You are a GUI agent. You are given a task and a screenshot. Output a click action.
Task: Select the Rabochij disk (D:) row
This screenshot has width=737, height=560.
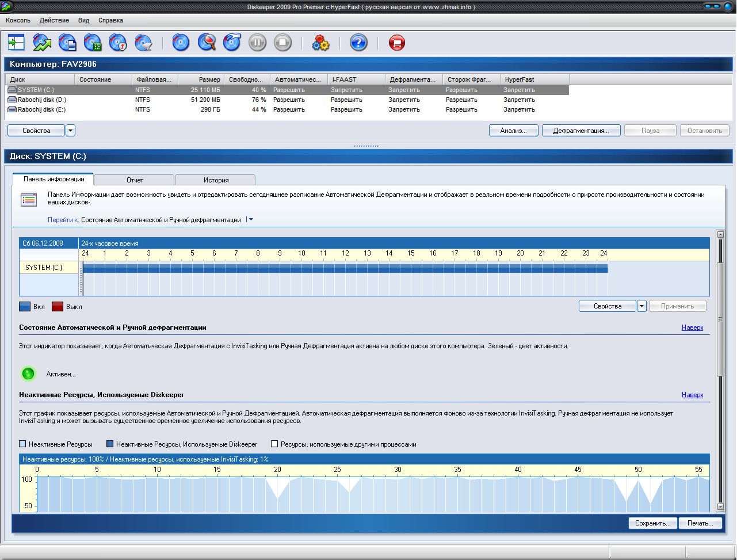tap(287, 100)
